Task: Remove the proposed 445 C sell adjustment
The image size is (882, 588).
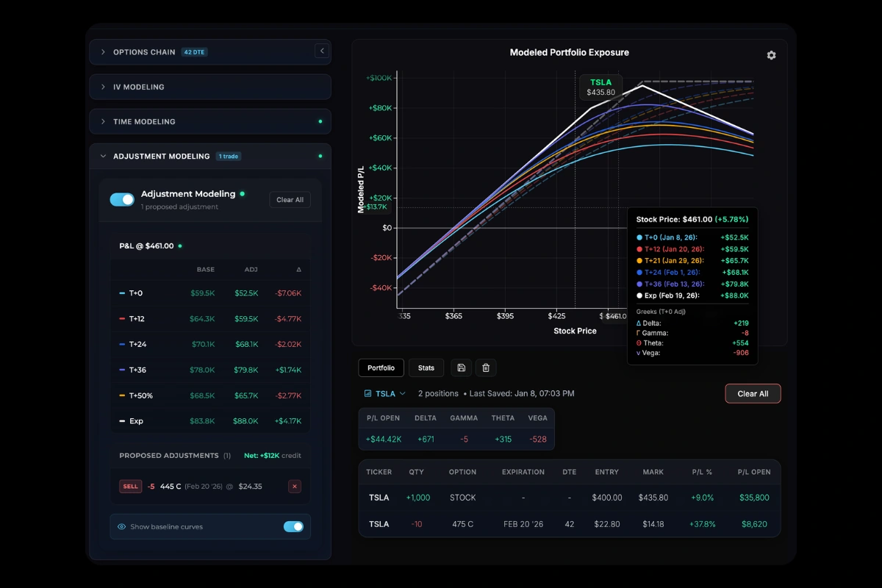Action: [x=294, y=486]
